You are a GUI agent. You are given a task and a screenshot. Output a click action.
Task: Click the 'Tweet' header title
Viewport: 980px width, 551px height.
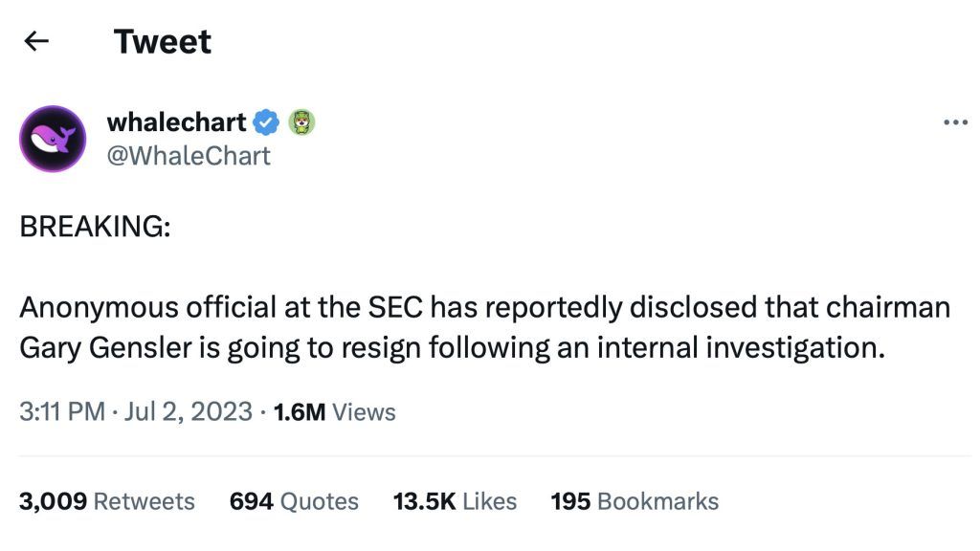point(162,41)
